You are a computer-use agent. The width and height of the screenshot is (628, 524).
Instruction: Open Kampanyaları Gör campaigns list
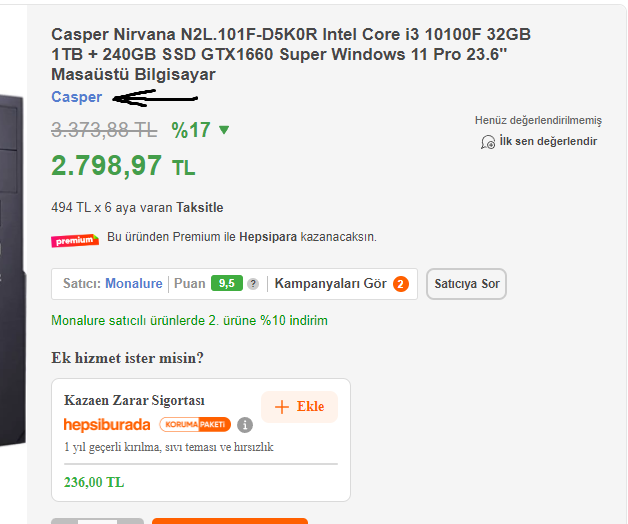pyautogui.click(x=330, y=284)
